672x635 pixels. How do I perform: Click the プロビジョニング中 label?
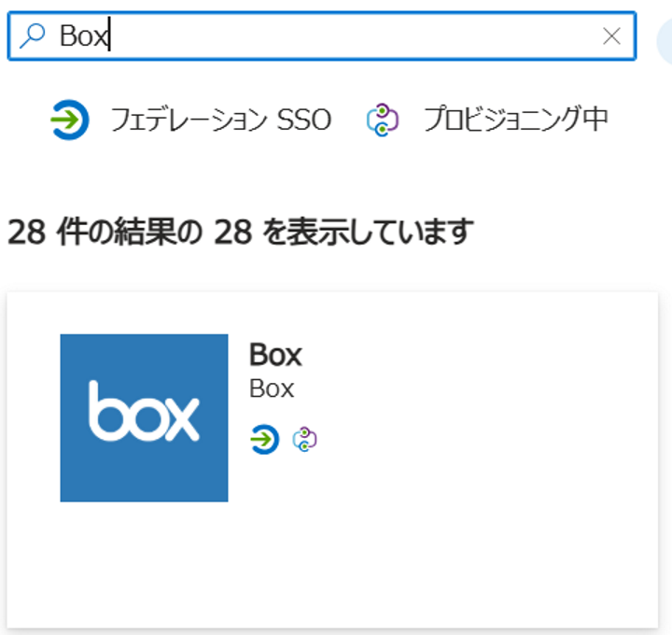pos(515,120)
